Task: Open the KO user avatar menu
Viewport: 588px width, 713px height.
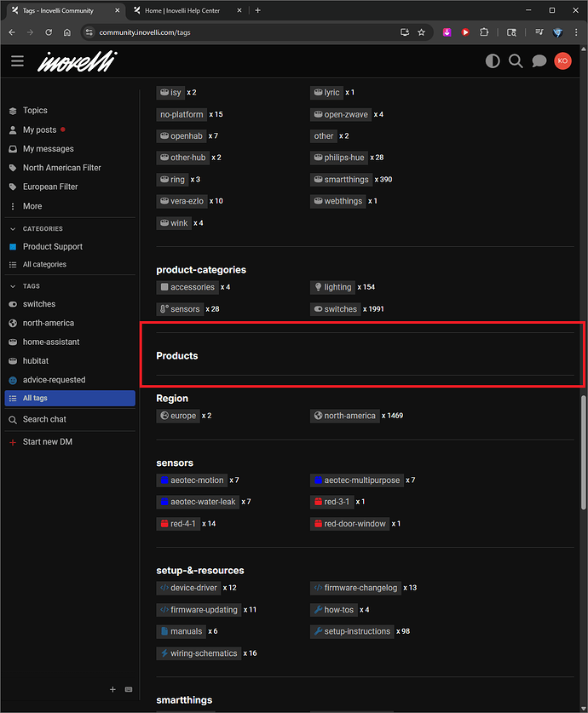Action: (562, 61)
